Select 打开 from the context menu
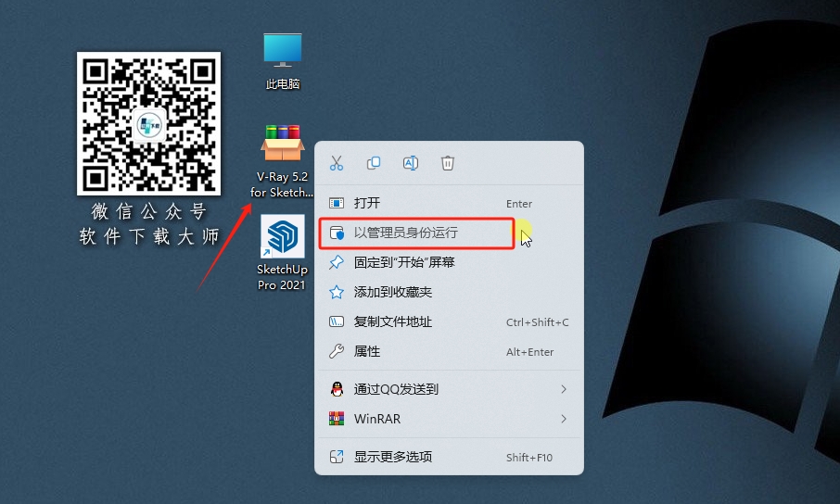Screen dimensions: 840x504 point(449,203)
